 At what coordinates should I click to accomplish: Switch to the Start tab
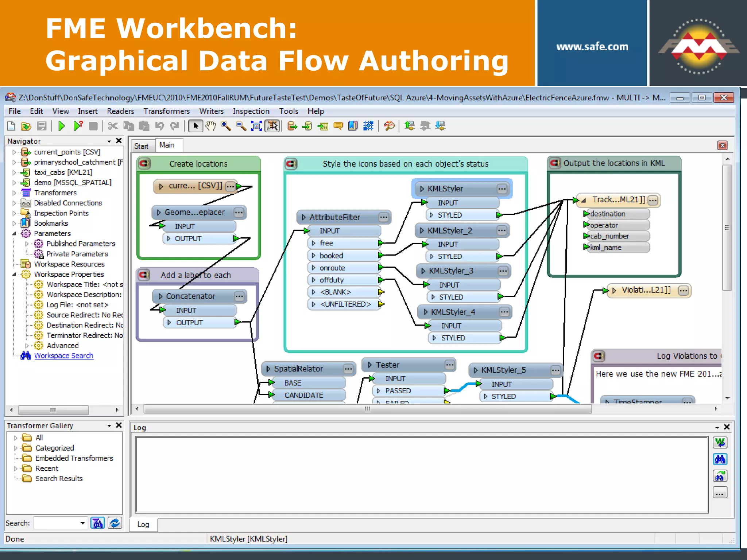click(142, 146)
